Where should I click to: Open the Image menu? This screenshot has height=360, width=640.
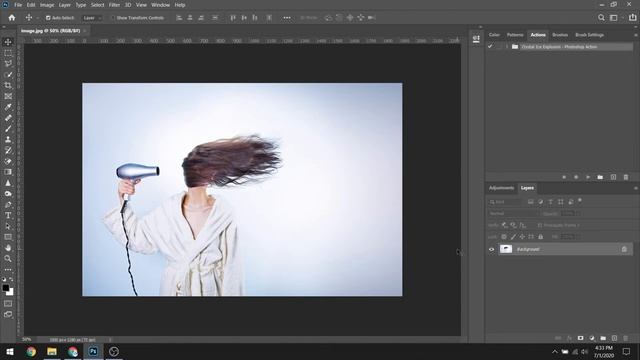click(x=47, y=5)
